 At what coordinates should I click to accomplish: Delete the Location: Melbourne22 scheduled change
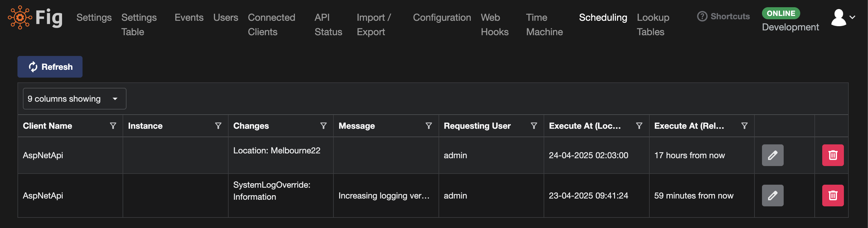click(833, 155)
